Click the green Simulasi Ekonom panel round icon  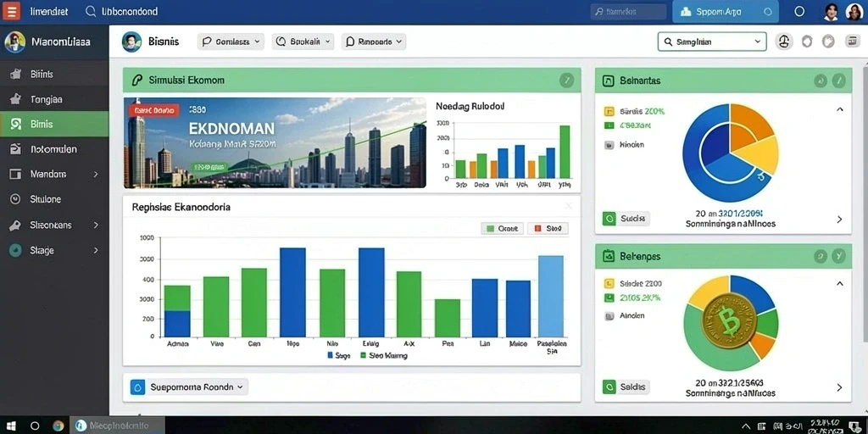[565, 81]
